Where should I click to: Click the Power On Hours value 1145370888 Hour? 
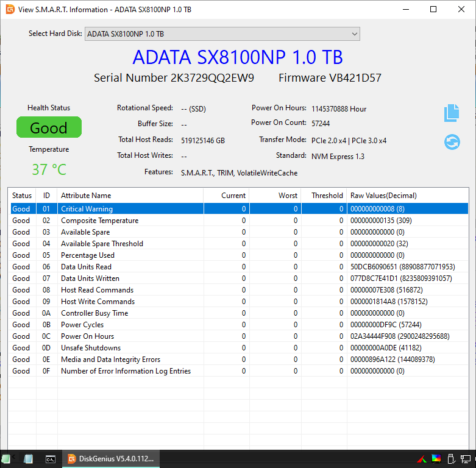point(339,109)
